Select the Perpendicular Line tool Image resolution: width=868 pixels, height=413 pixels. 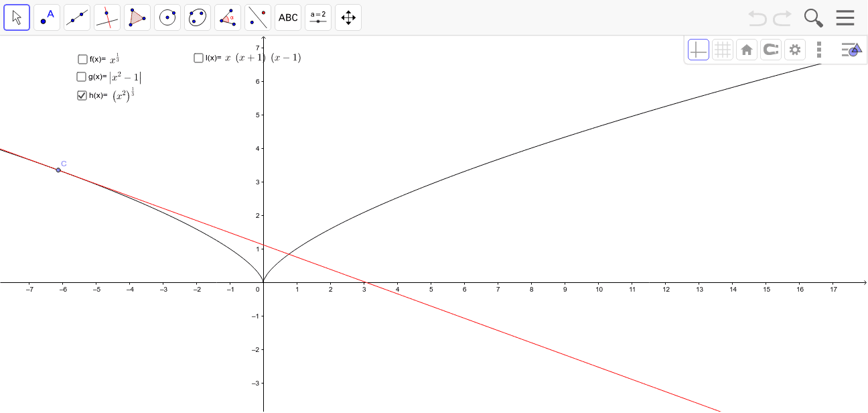107,17
